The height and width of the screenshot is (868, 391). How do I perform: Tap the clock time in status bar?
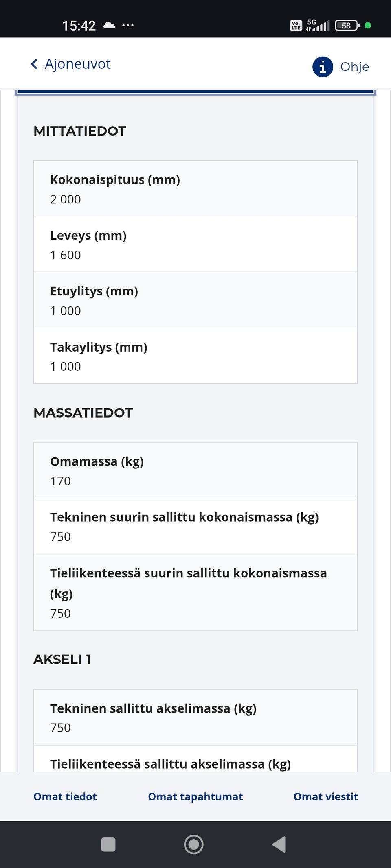(79, 26)
